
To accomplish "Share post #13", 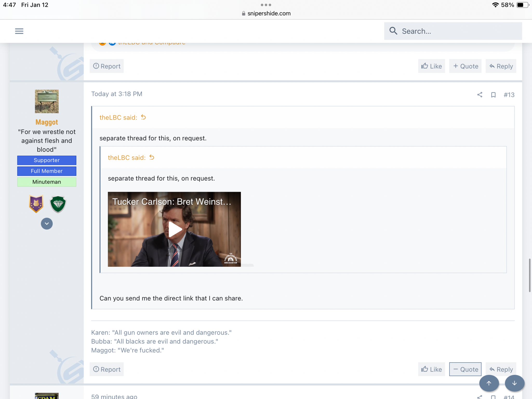I will click(480, 95).
